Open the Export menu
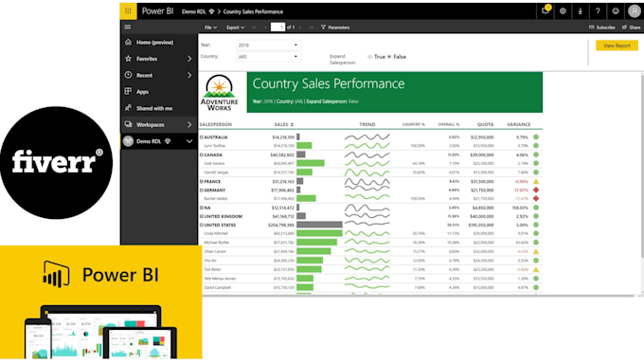 point(235,27)
